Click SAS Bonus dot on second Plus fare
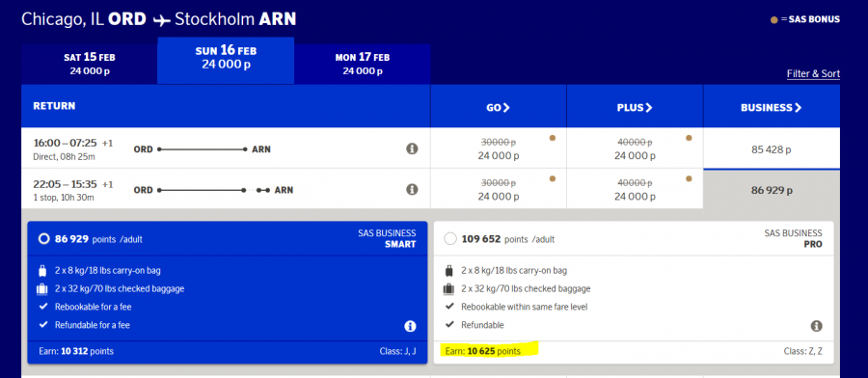The image size is (868, 378). coord(689,178)
